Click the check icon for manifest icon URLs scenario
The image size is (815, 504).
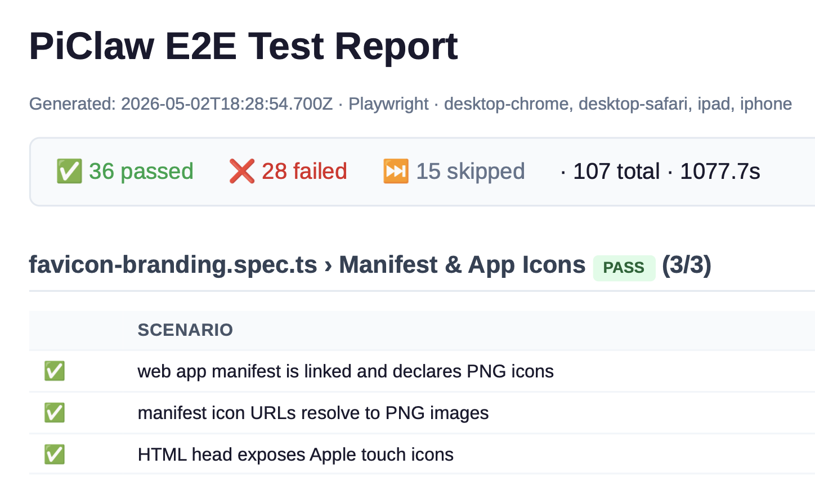tap(55, 413)
